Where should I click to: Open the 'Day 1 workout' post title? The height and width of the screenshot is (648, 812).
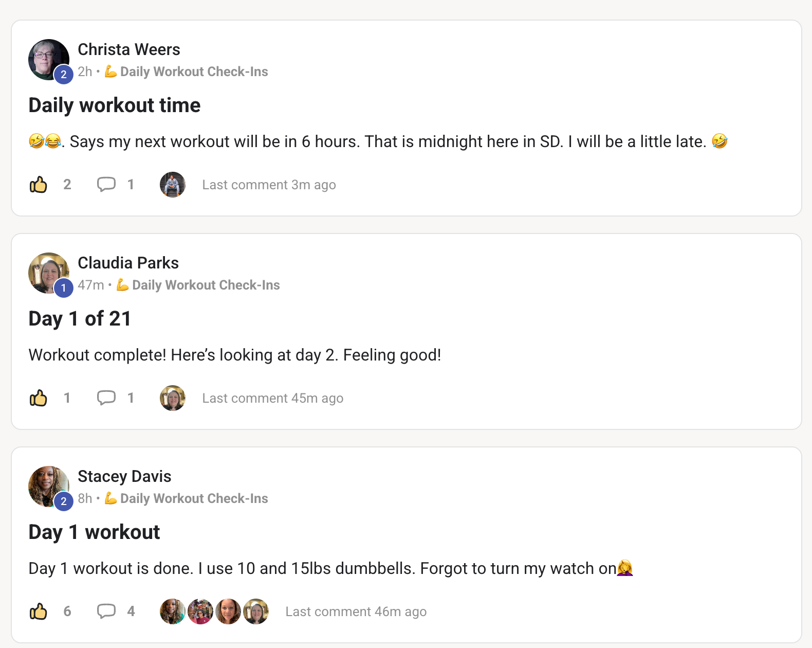[x=94, y=532]
